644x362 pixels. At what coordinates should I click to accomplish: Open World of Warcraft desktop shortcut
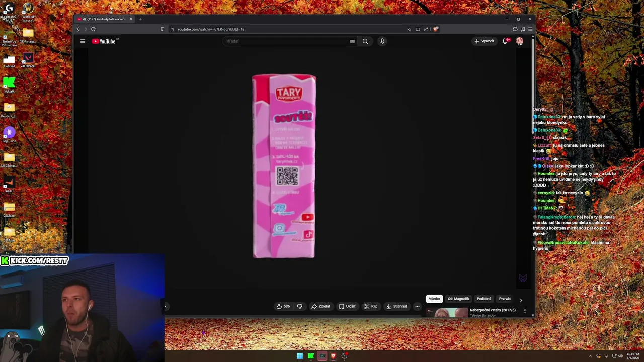[28, 12]
